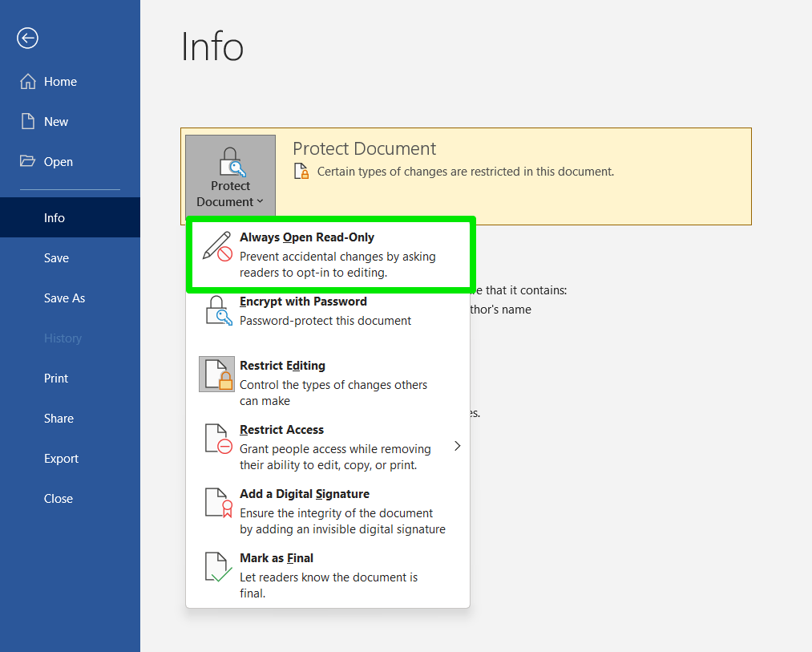Screen dimensions: 812x652
Task: Click the New blank page icon
Action: pos(28,121)
